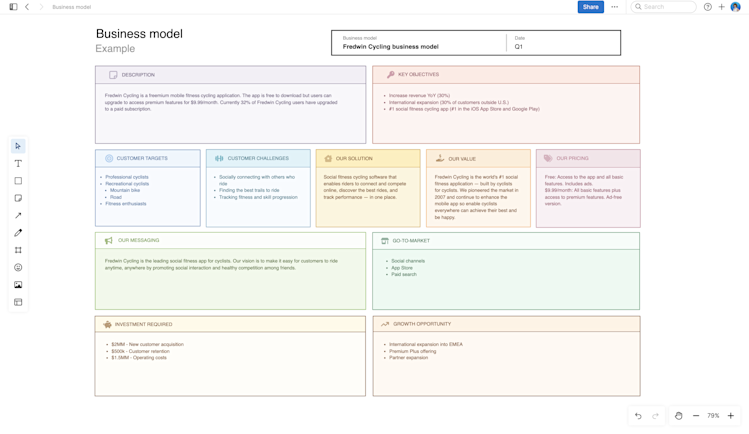Click the Q1 date value
This screenshot has height=434, width=749.
click(518, 47)
